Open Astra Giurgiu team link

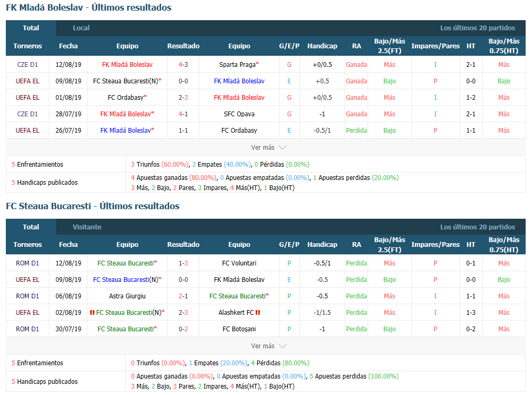pyautogui.click(x=127, y=296)
